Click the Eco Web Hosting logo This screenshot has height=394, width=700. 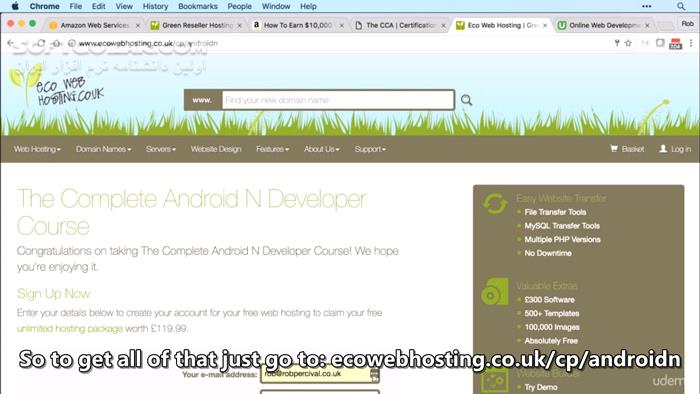[57, 86]
